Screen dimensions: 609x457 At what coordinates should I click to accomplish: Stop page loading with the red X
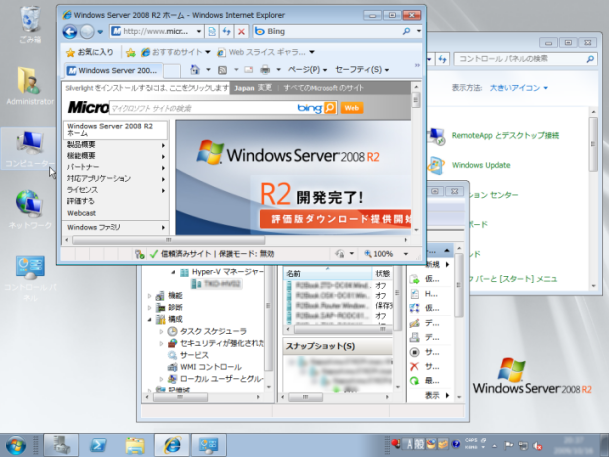[241, 31]
